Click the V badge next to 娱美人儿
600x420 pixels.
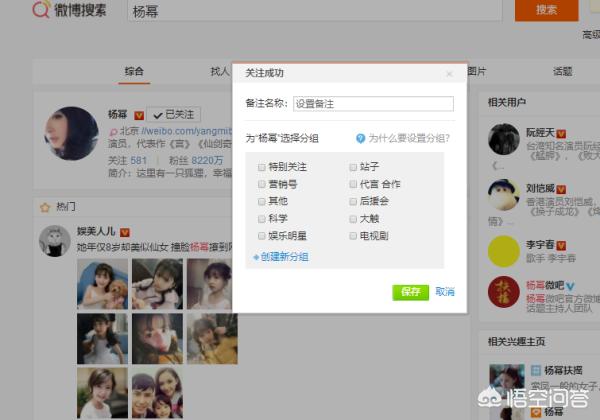pos(125,232)
